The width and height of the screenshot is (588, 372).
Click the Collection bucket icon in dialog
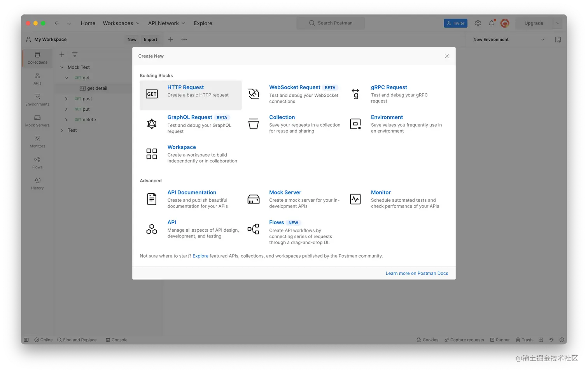254,124
